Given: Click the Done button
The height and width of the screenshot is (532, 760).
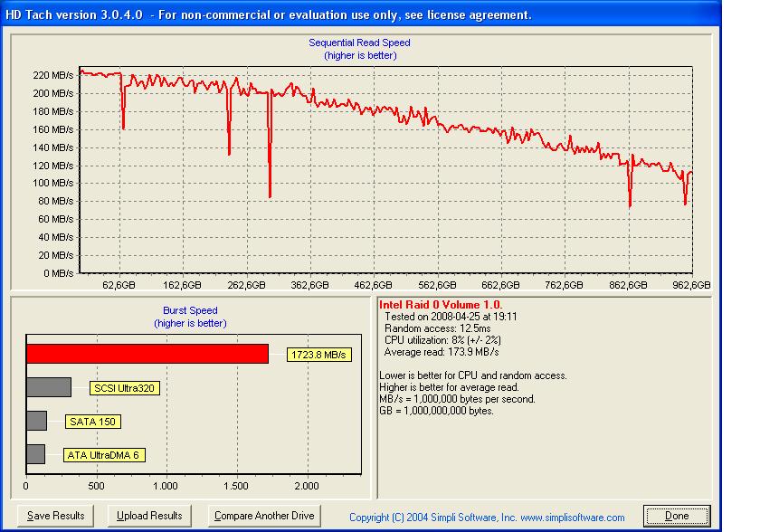Looking at the screenshot, I should click(677, 516).
